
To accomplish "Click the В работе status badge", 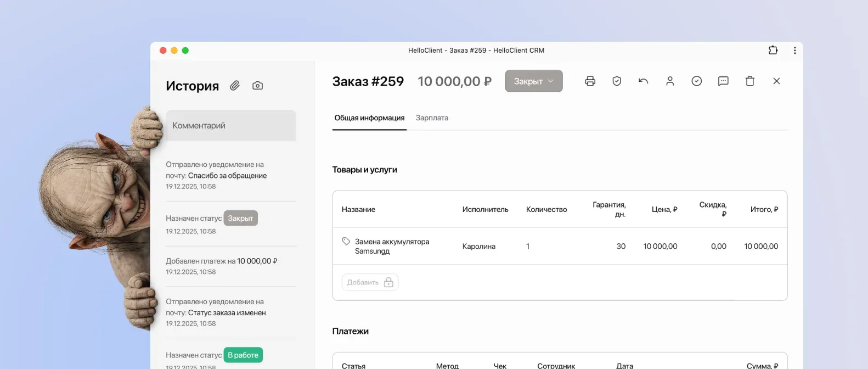I will tap(243, 355).
